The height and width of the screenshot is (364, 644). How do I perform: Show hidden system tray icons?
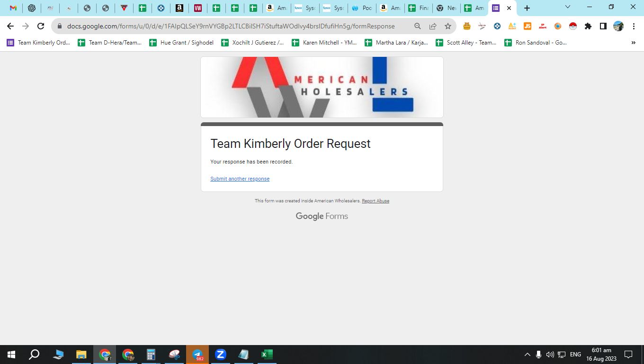pyautogui.click(x=527, y=355)
